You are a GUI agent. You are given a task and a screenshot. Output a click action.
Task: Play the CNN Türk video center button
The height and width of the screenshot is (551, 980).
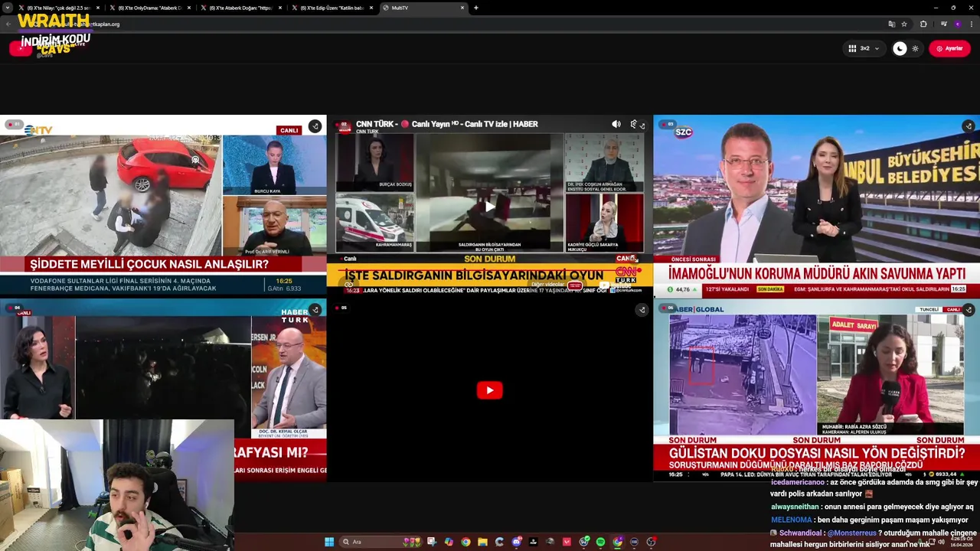coord(490,207)
